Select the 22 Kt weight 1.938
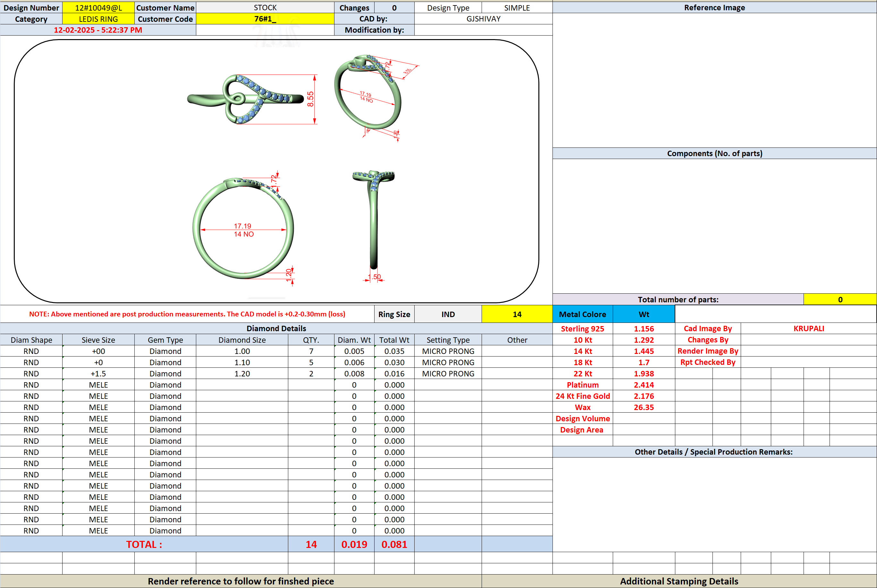 tap(644, 374)
